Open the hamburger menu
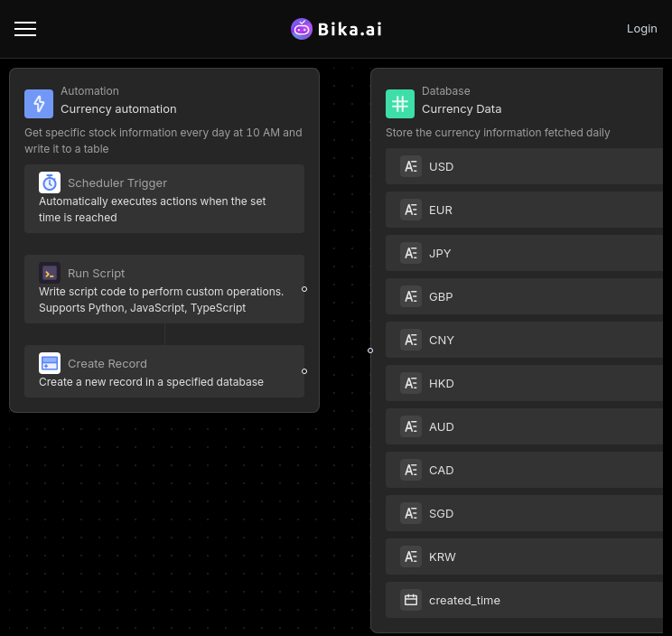672x636 pixels. [25, 29]
